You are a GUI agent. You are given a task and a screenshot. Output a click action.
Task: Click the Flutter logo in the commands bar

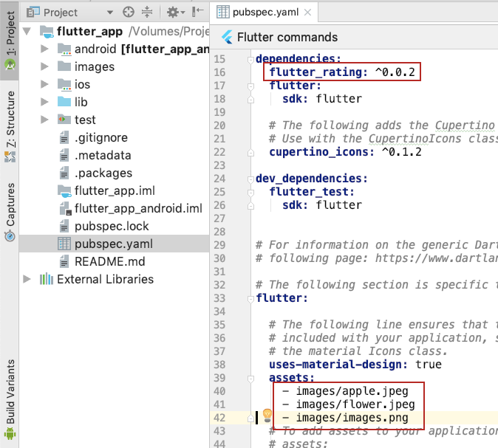pyautogui.click(x=227, y=37)
